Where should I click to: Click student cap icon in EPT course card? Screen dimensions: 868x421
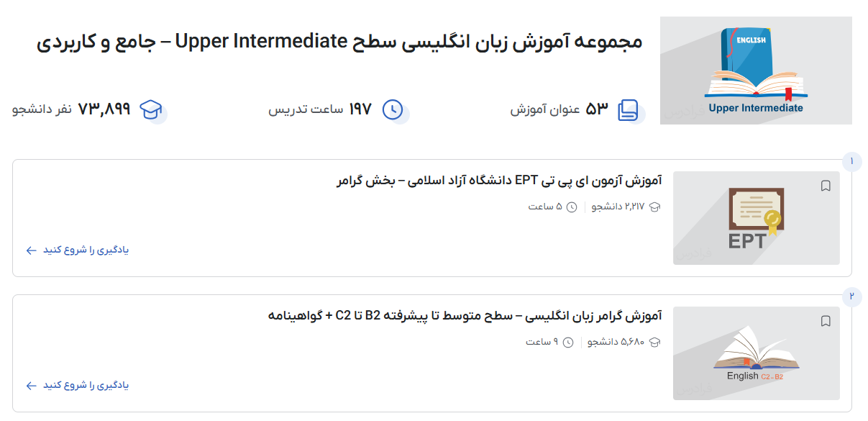click(x=654, y=207)
